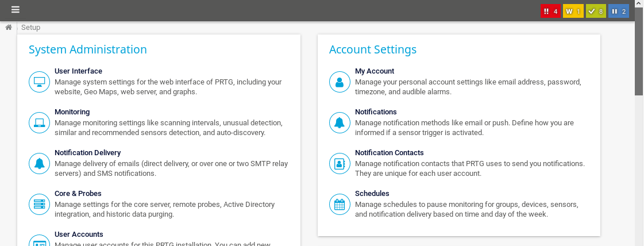Open the My Account settings link
The width and height of the screenshot is (644, 246).
[374, 71]
